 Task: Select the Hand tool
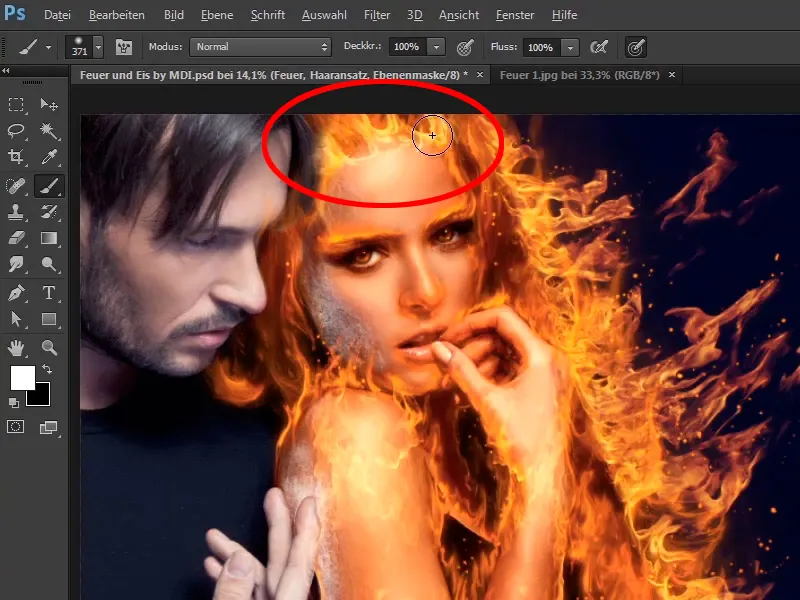click(x=16, y=348)
